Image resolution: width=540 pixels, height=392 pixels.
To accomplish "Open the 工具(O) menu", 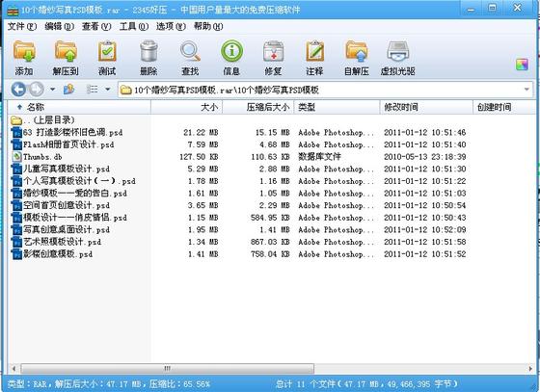I will pos(134,26).
